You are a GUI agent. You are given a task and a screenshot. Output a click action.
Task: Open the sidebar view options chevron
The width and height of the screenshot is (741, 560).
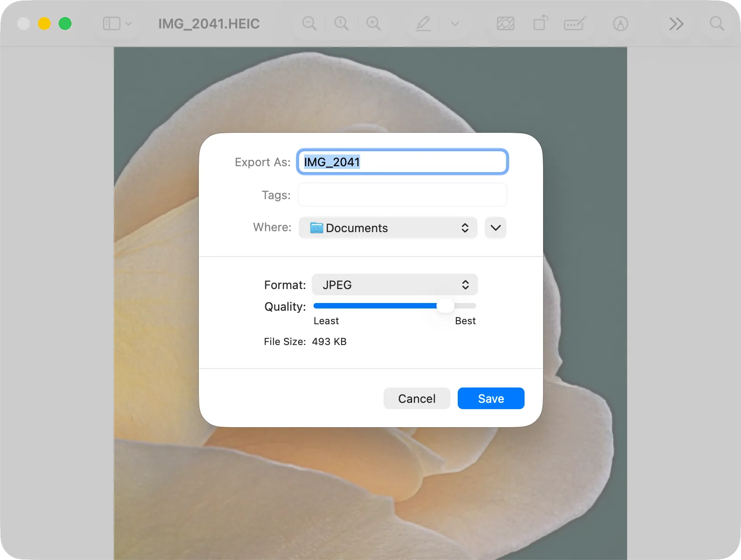pos(128,23)
